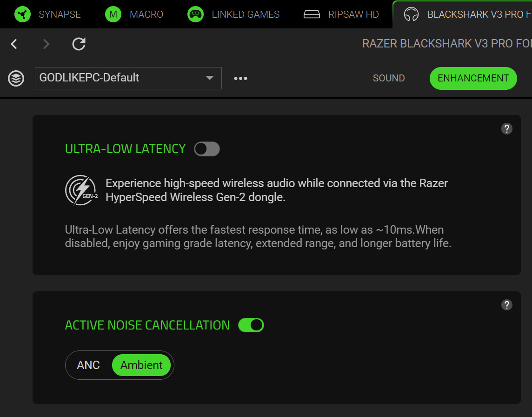Click the back navigation arrow

tap(14, 44)
